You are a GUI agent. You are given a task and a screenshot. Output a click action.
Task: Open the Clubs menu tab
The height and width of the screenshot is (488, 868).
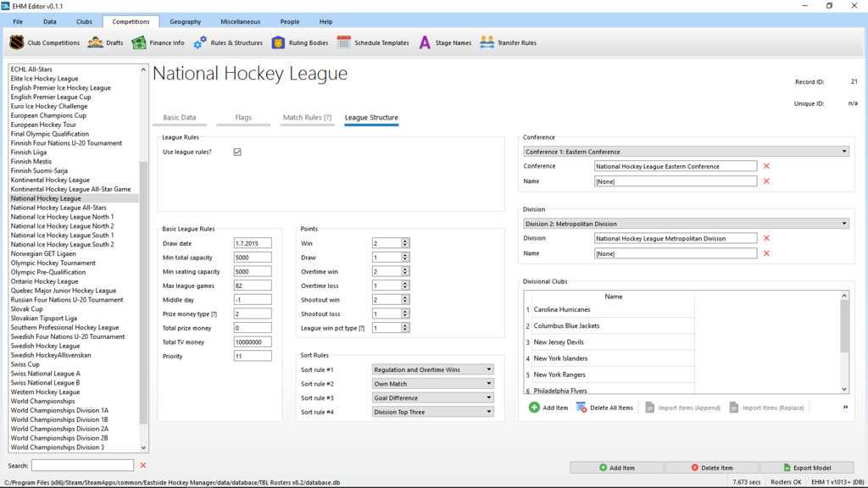(x=84, y=21)
